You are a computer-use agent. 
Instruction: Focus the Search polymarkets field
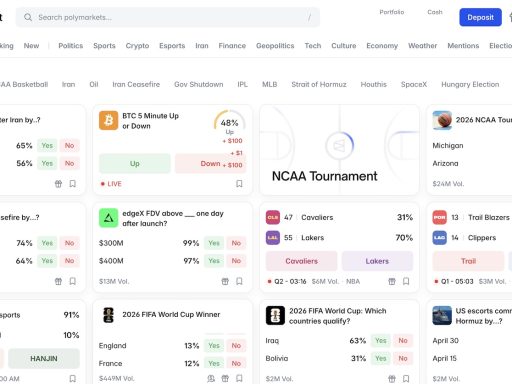click(168, 17)
